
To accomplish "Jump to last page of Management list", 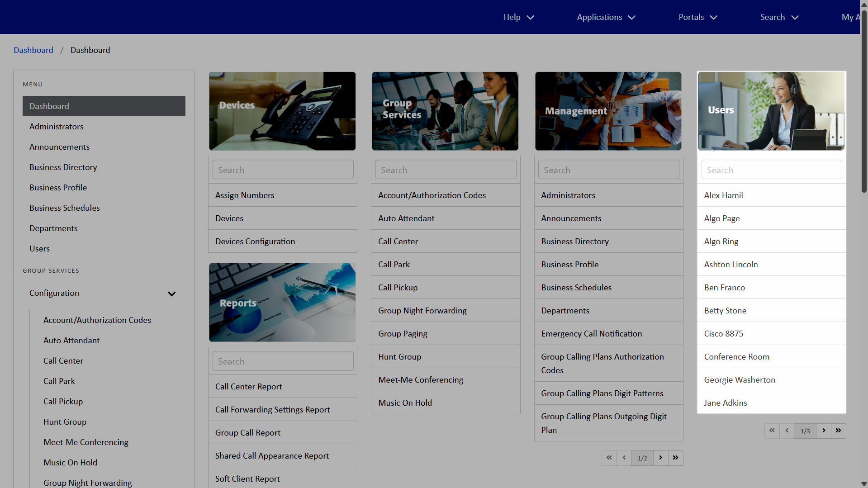I will click(675, 458).
